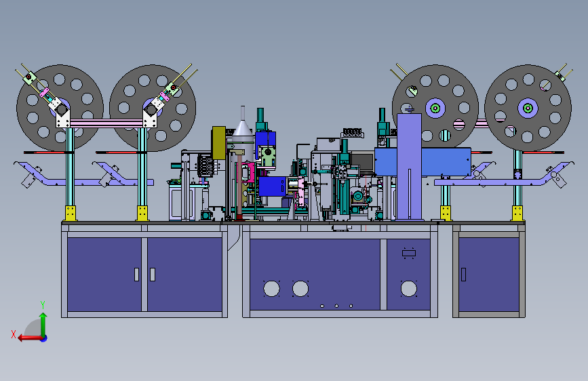Click the left handle on left cabinet doors
This screenshot has width=588, height=381.
click(x=136, y=275)
